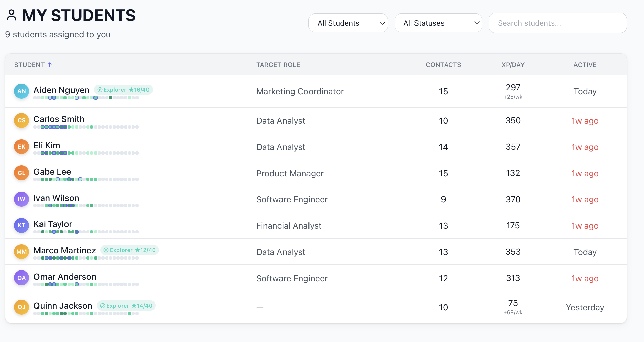Open Kai Taylor's student name

tap(53, 224)
